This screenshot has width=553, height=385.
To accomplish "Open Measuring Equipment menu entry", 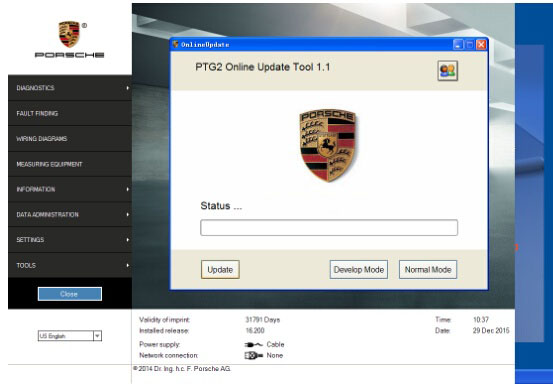I will point(70,164).
